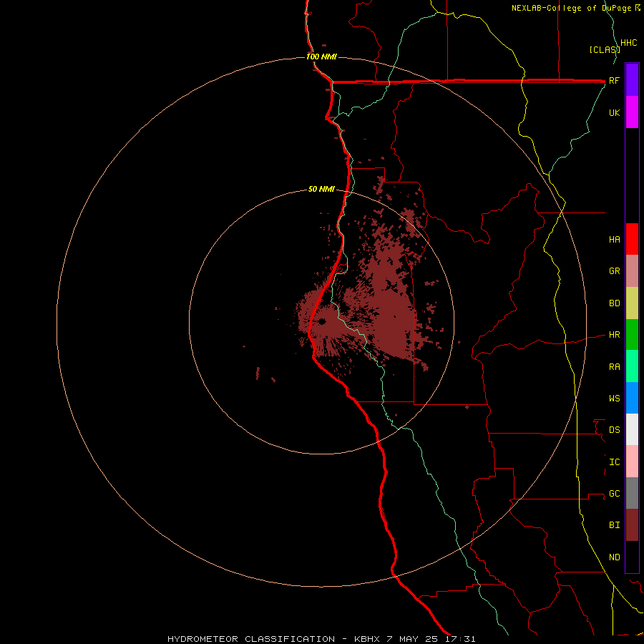Click the 7 MAY 25 date text
The image size is (644, 644).
413,639
